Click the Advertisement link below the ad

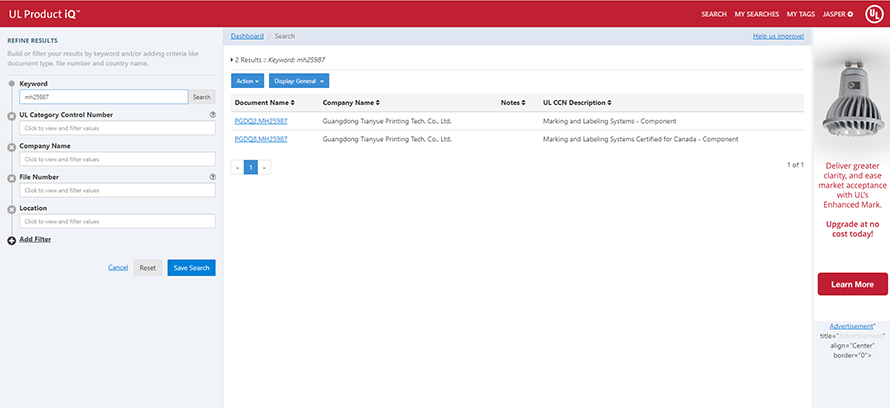coord(851,326)
